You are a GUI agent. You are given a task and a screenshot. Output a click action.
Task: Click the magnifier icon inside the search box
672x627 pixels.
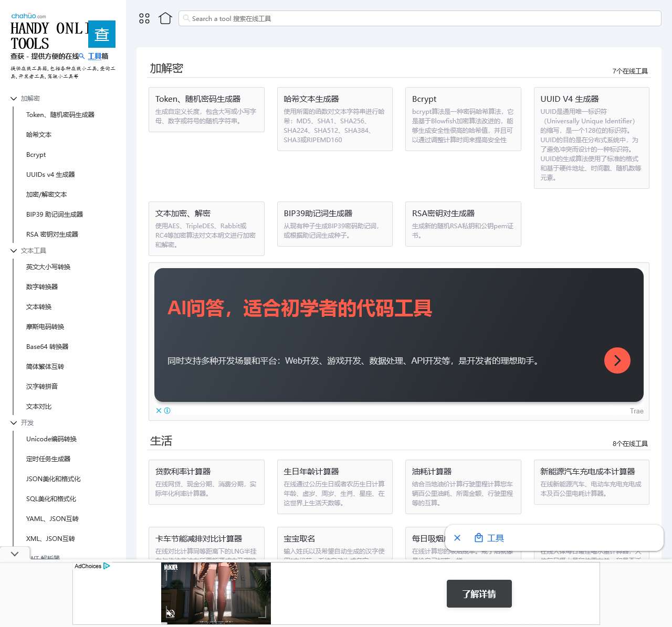point(186,18)
